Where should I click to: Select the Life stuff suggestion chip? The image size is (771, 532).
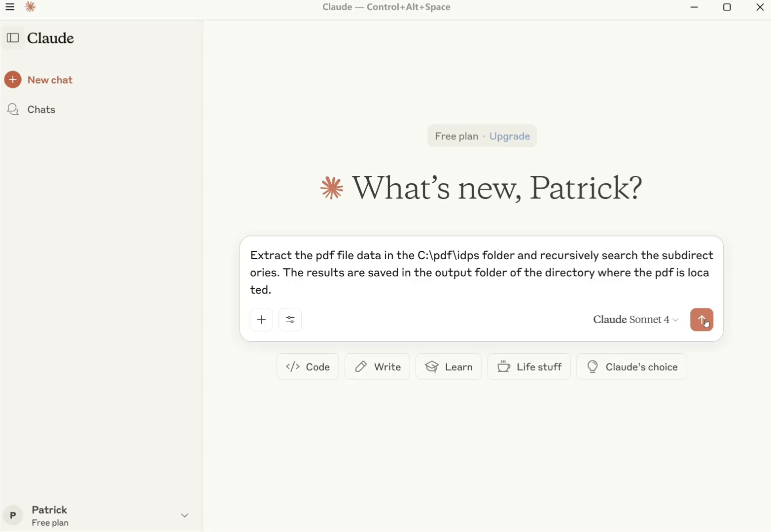point(529,367)
